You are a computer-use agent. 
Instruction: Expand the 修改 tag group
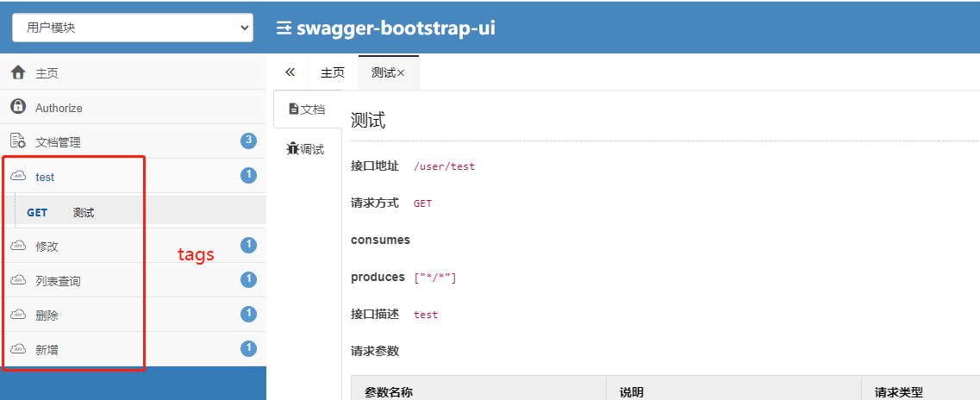click(x=133, y=246)
